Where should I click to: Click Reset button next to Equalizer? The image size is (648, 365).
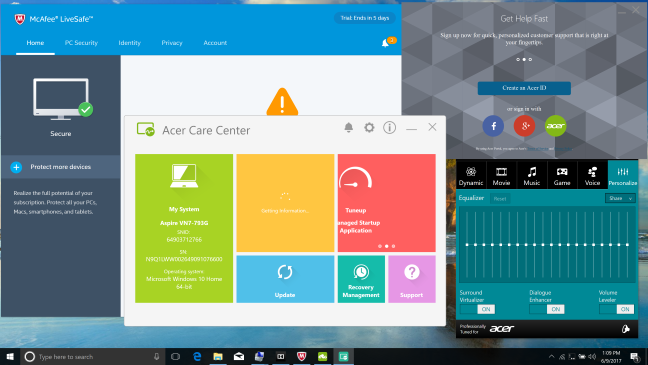pos(500,199)
